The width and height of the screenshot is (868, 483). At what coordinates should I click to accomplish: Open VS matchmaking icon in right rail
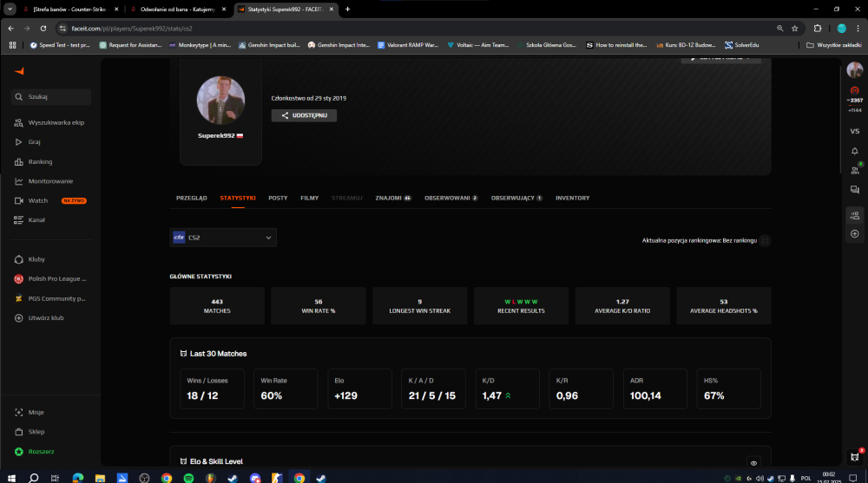pos(855,131)
